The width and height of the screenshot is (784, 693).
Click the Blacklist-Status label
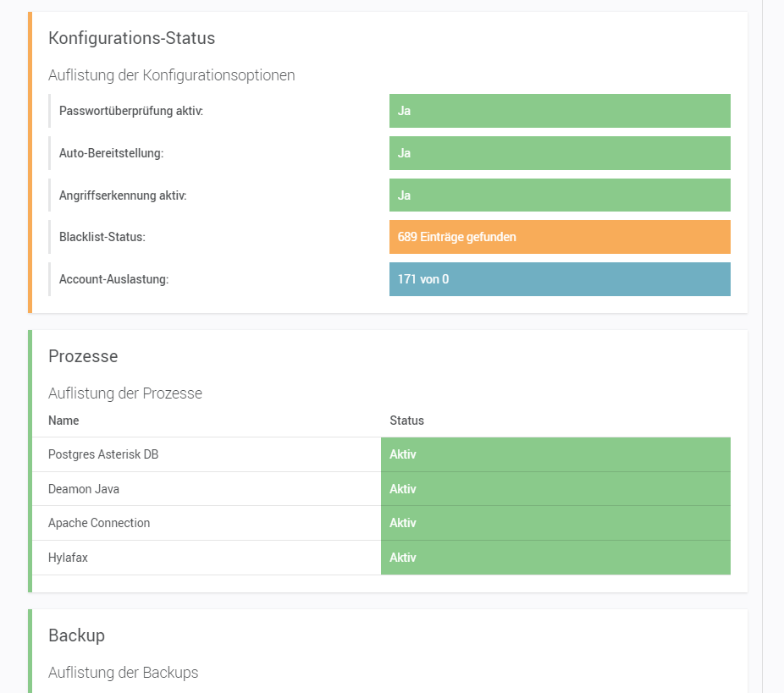102,237
